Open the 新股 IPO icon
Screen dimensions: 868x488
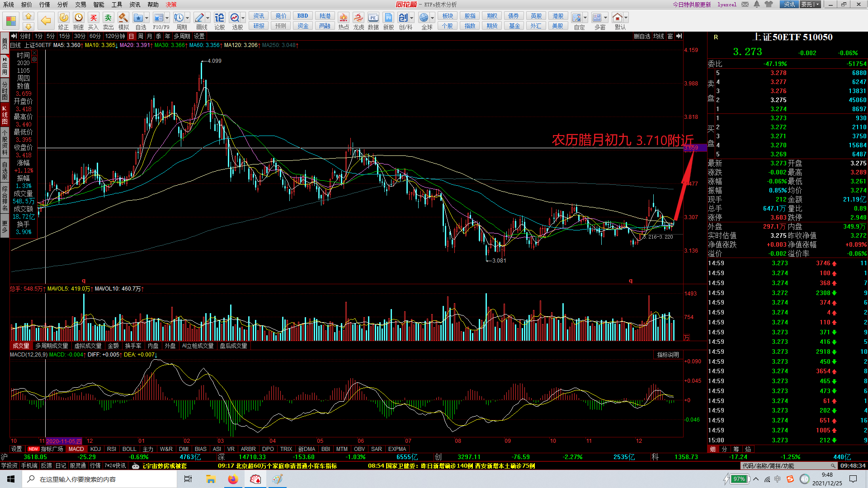[388, 18]
